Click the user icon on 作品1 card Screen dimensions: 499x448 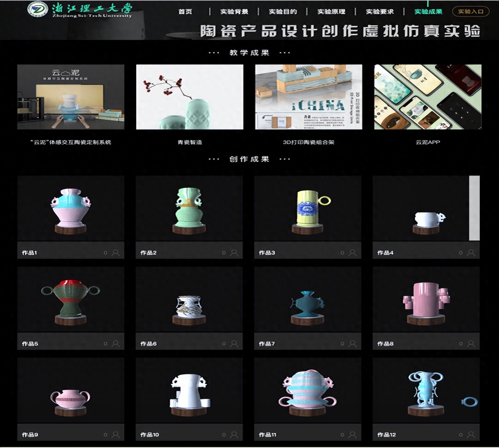(x=116, y=253)
